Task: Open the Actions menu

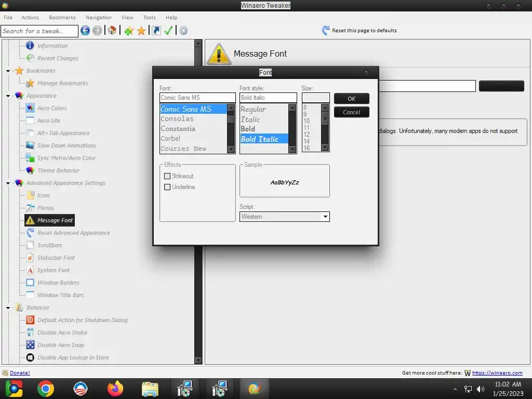Action: (30, 17)
